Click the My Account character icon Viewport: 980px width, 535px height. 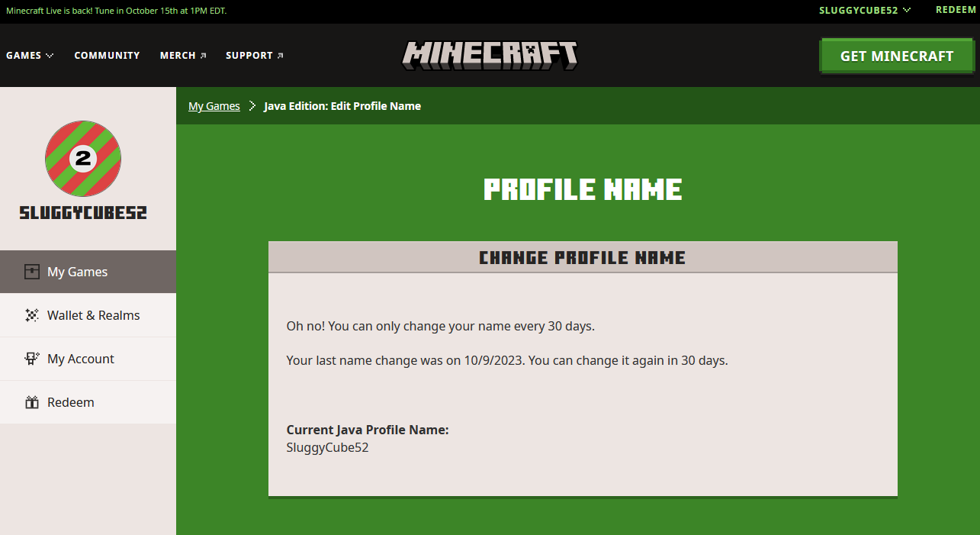click(x=31, y=359)
